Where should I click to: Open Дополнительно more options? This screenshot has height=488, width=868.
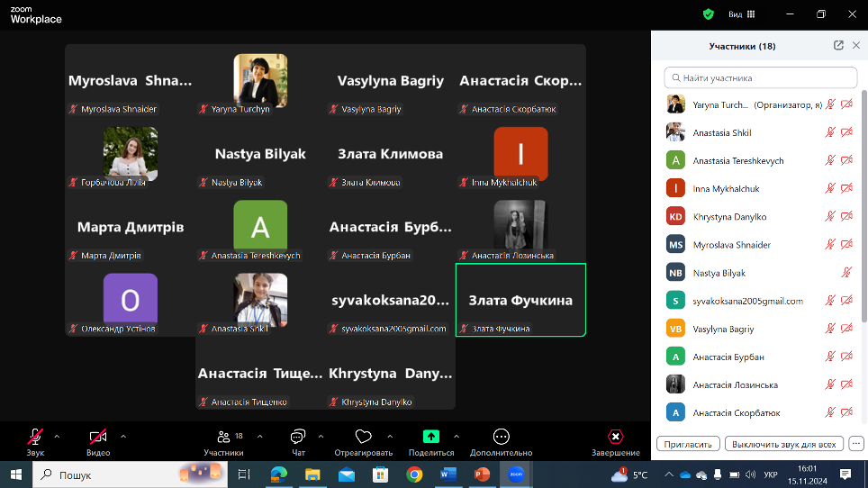pyautogui.click(x=501, y=442)
